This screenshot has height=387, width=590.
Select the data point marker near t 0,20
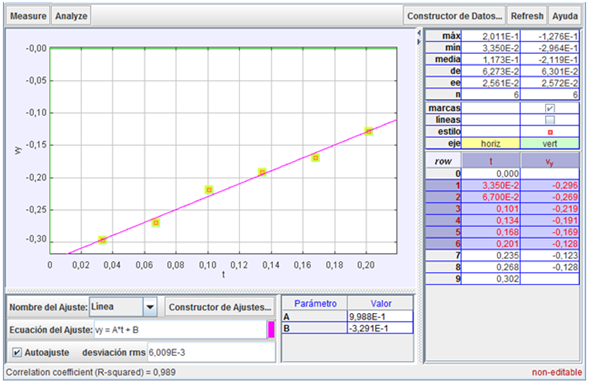[368, 131]
